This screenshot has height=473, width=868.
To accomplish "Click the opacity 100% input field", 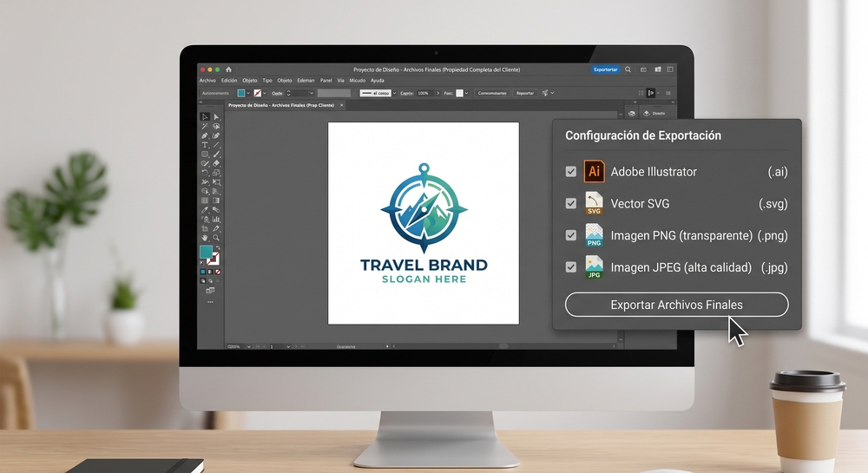I will [x=424, y=93].
